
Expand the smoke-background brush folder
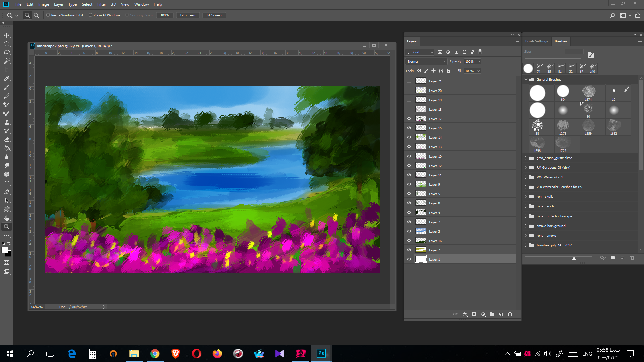[526, 226]
